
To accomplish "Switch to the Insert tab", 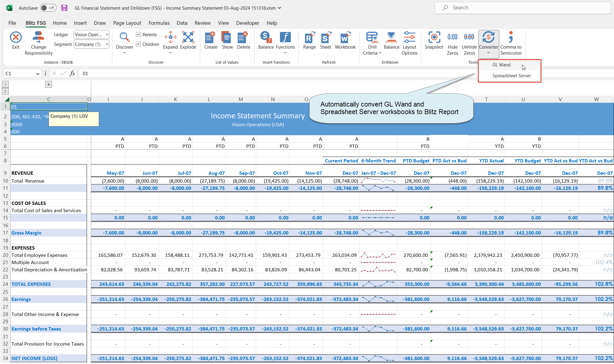I will tap(80, 23).
